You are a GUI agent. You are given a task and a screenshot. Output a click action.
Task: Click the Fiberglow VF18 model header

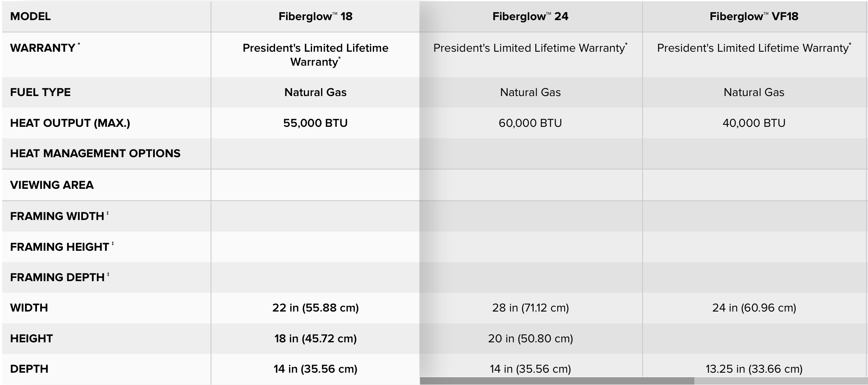(754, 16)
